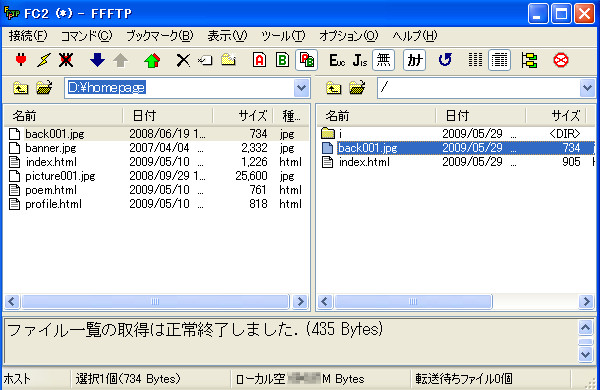
Task: Sort remote files by サイズ column
Action: point(556,116)
